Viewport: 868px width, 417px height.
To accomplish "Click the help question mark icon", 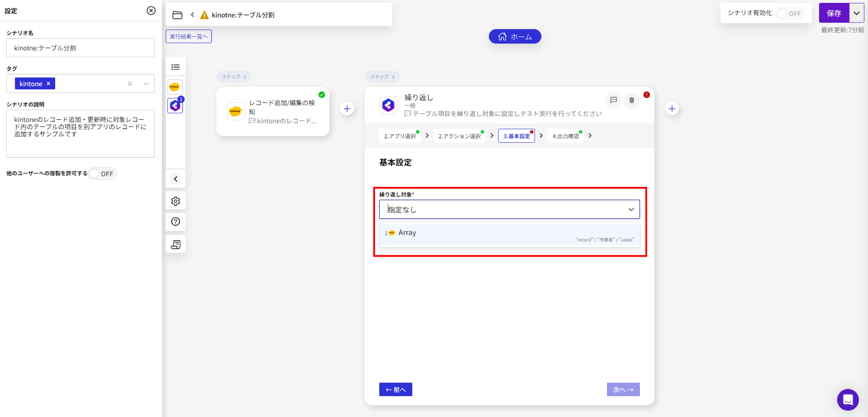I will coord(176,221).
